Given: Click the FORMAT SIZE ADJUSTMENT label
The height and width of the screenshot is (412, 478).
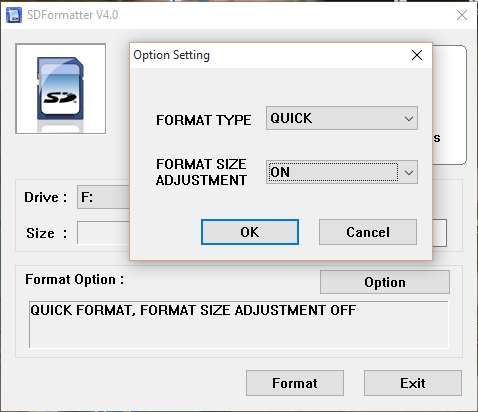Looking at the screenshot, I should [x=201, y=172].
